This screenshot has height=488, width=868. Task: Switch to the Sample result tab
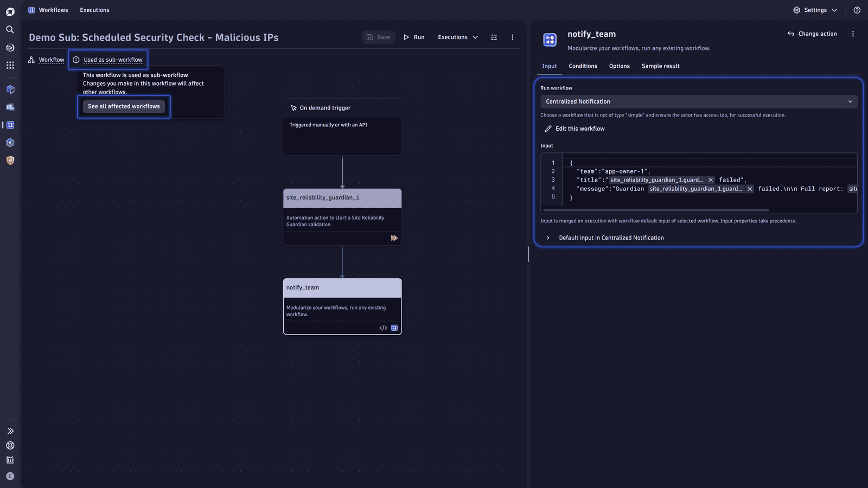pos(660,66)
